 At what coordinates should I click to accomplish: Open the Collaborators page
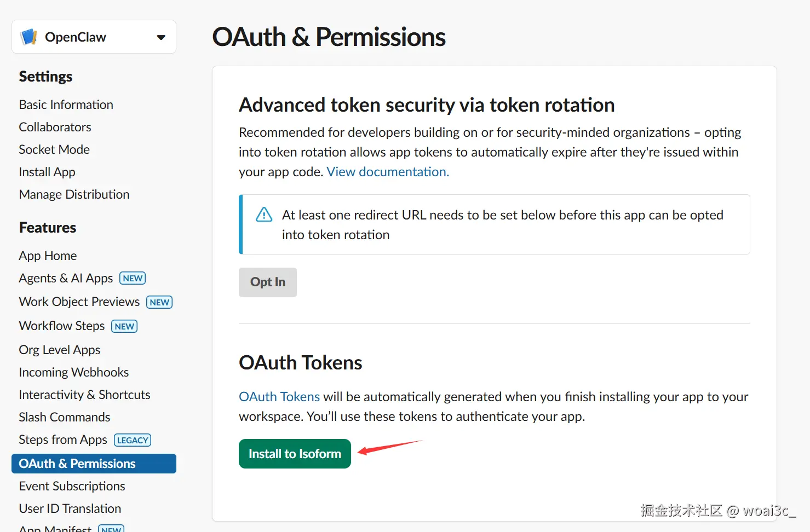click(x=55, y=127)
